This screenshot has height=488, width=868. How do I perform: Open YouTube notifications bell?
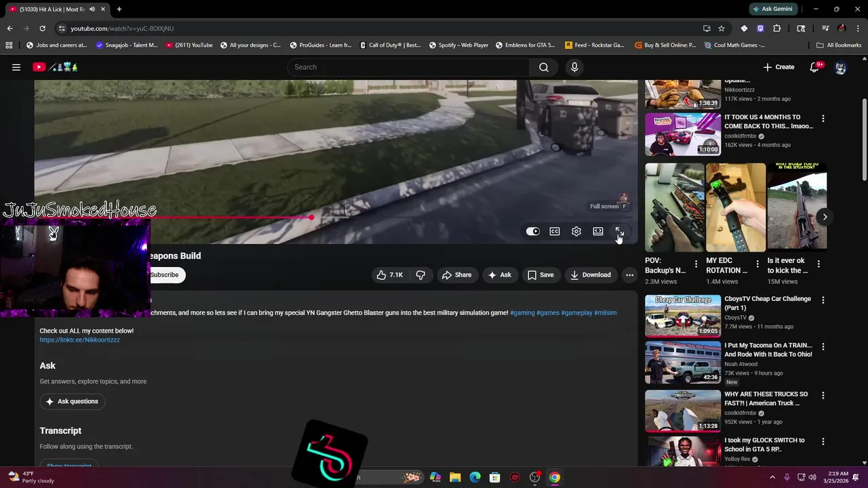point(815,67)
